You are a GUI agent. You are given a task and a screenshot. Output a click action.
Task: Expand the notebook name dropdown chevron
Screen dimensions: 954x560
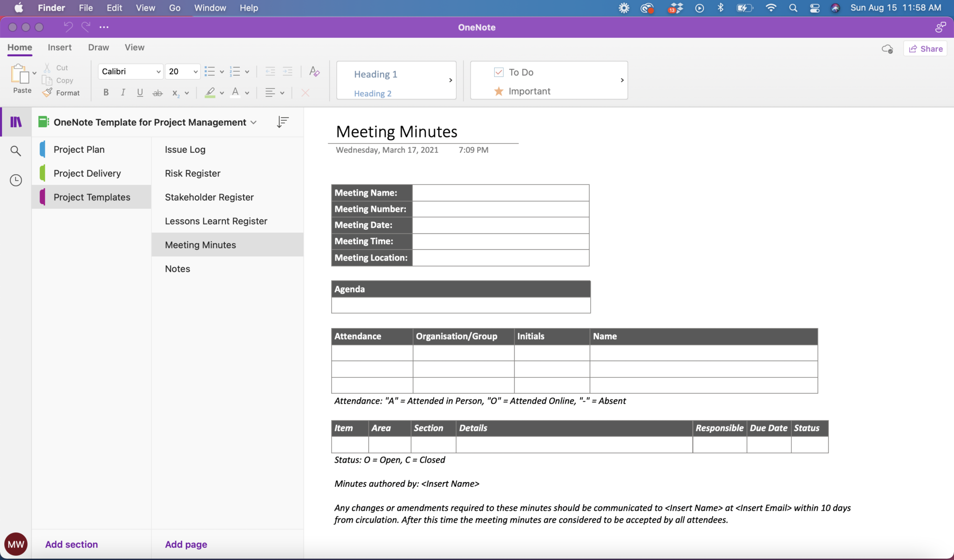[x=253, y=123]
